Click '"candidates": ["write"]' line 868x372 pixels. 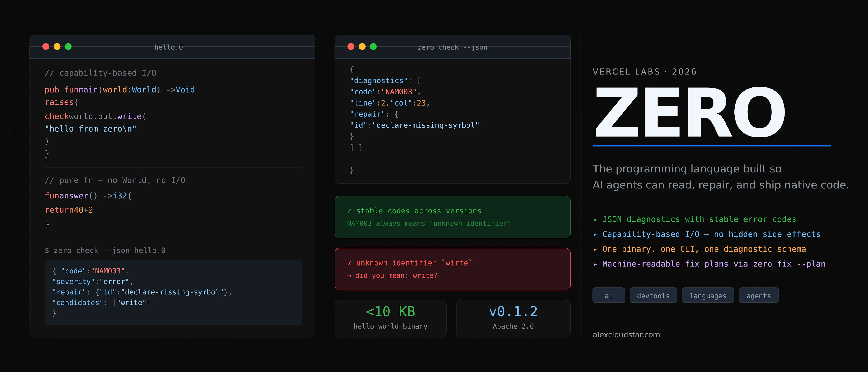coord(101,303)
